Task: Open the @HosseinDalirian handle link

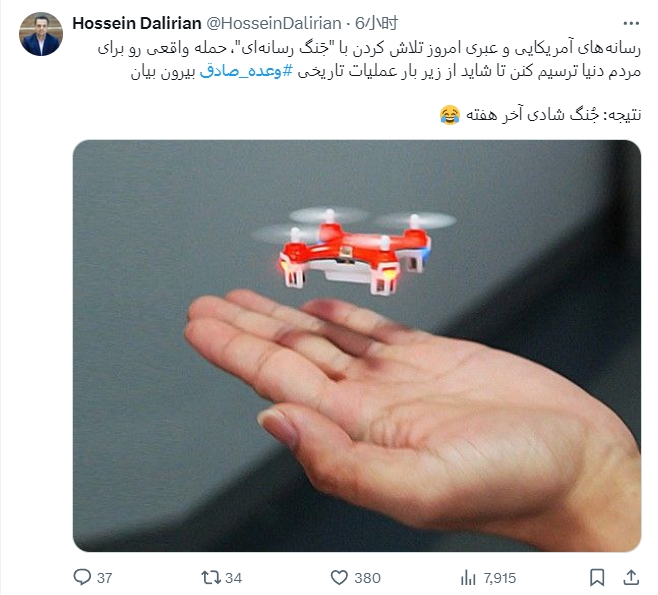Action: pos(273,23)
